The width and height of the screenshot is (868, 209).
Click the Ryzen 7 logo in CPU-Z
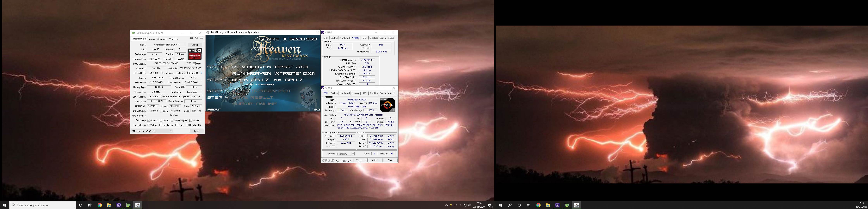tap(387, 105)
